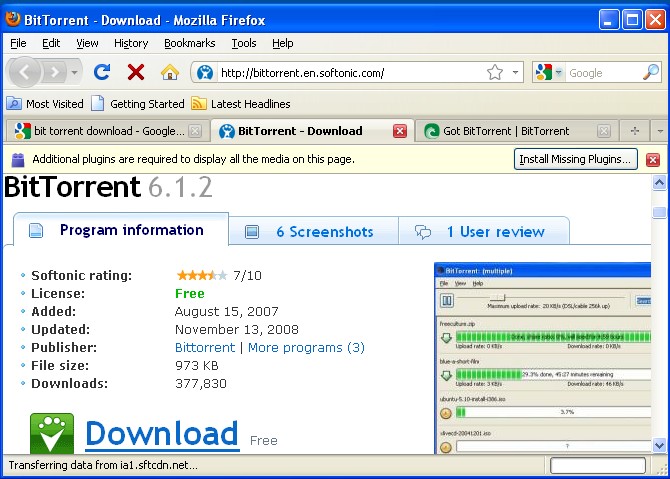Screen dimensions: 670x479
Task: Dismiss the missing plugins notification bar
Action: (652, 160)
